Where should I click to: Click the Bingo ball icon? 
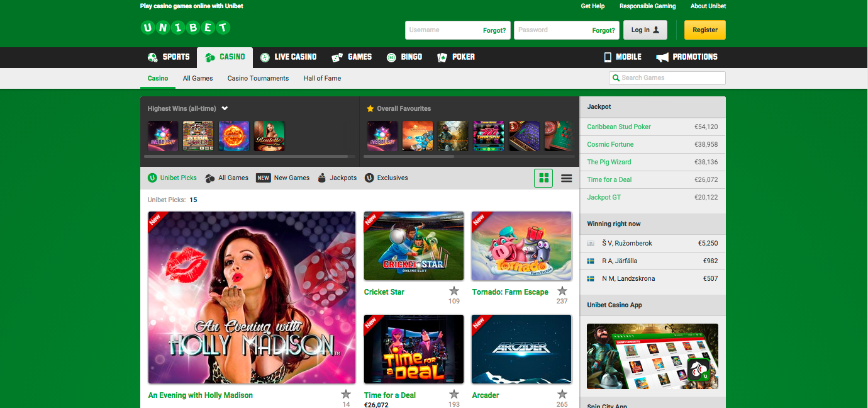pos(391,57)
